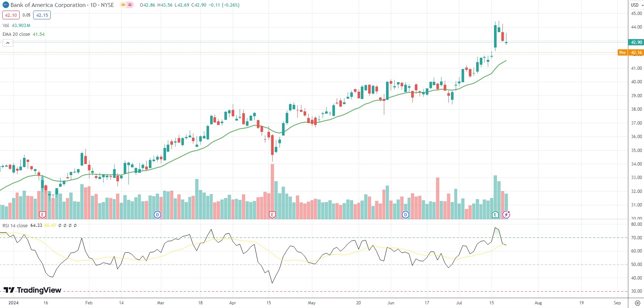The height and width of the screenshot is (308, 644).
Task: Click the −0.11 (−0.26%) change value
Action: pyautogui.click(x=224, y=5)
